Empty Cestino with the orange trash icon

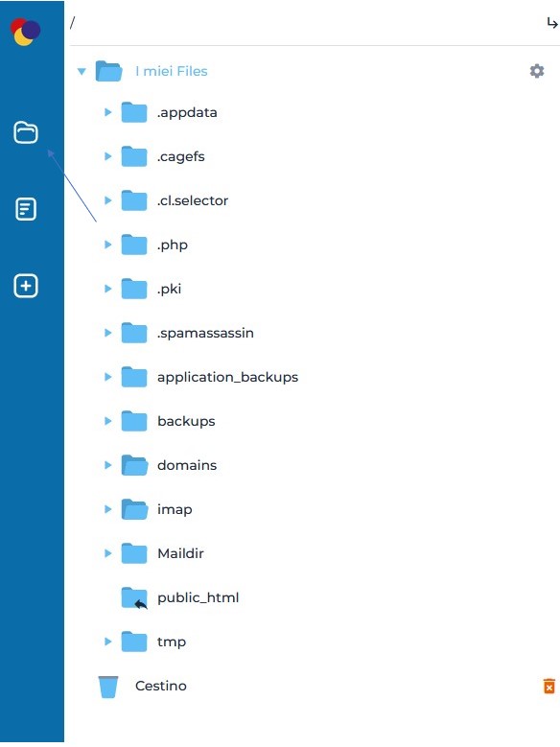tap(549, 686)
